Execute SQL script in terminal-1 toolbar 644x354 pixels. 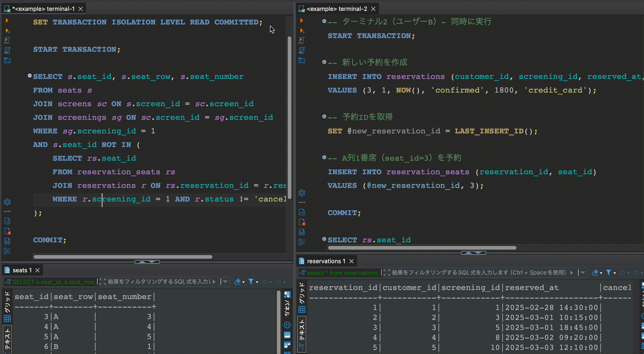[7, 40]
